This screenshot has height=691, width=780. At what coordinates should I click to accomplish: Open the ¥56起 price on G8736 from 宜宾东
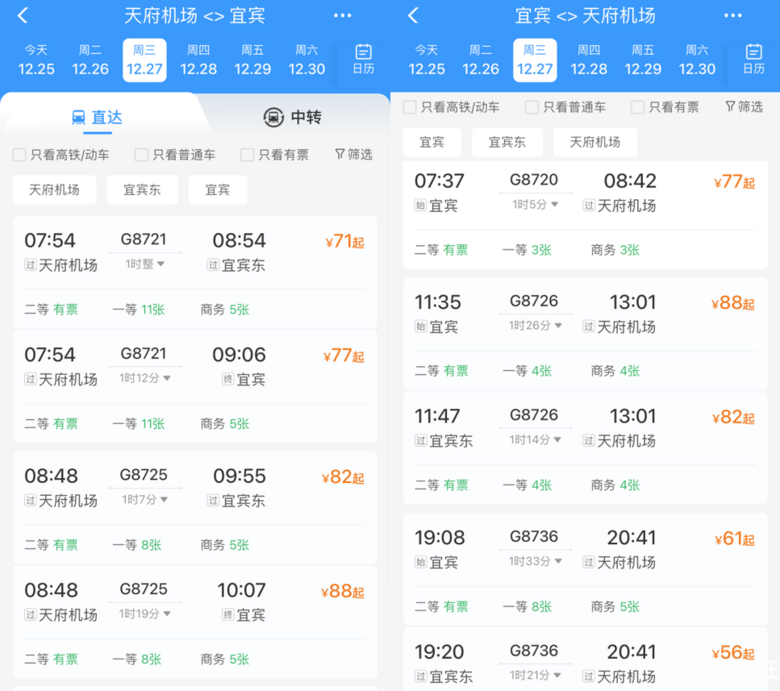(x=734, y=653)
